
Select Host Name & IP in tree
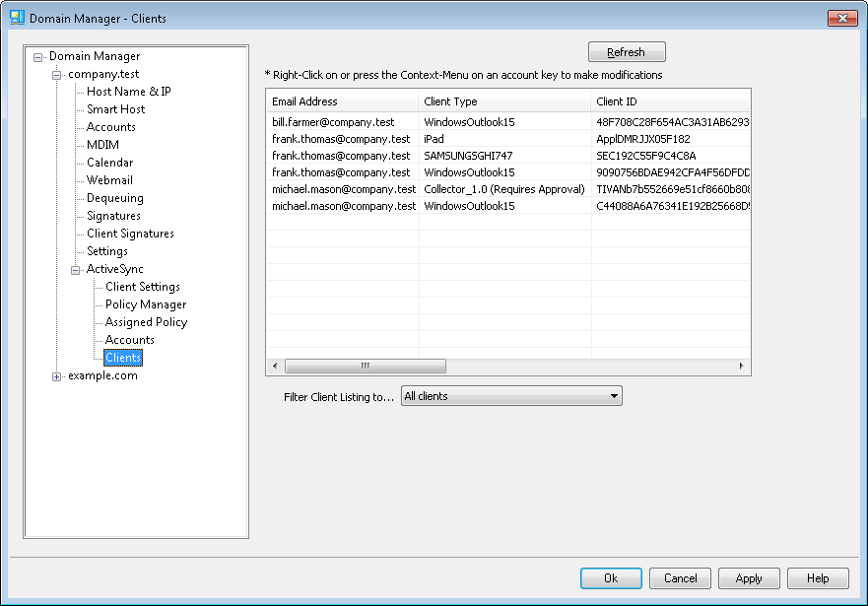[128, 92]
